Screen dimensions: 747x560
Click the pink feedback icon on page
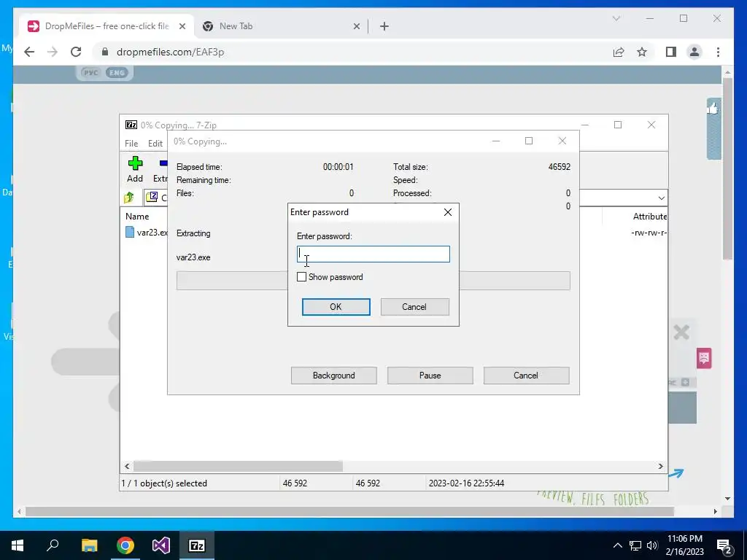[x=704, y=357]
